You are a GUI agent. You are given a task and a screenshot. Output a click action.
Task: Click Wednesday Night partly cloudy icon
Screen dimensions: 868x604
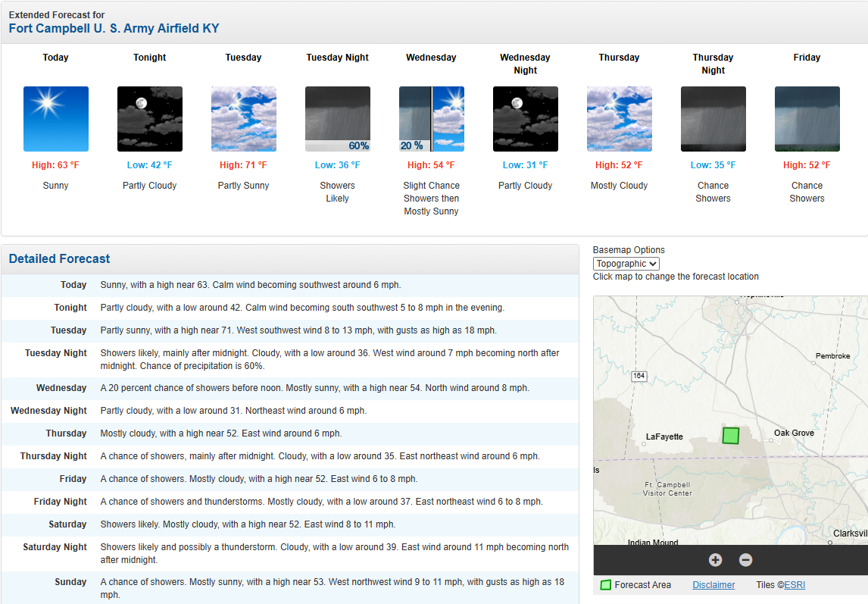(526, 119)
